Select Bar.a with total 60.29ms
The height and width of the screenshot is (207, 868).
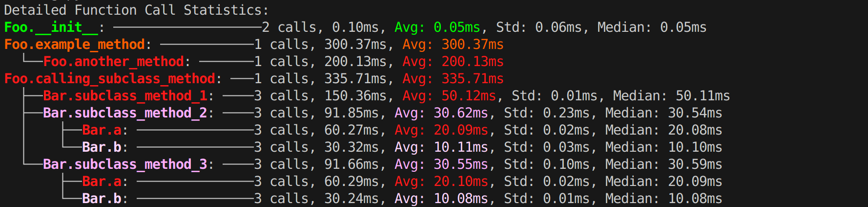pyautogui.click(x=102, y=182)
